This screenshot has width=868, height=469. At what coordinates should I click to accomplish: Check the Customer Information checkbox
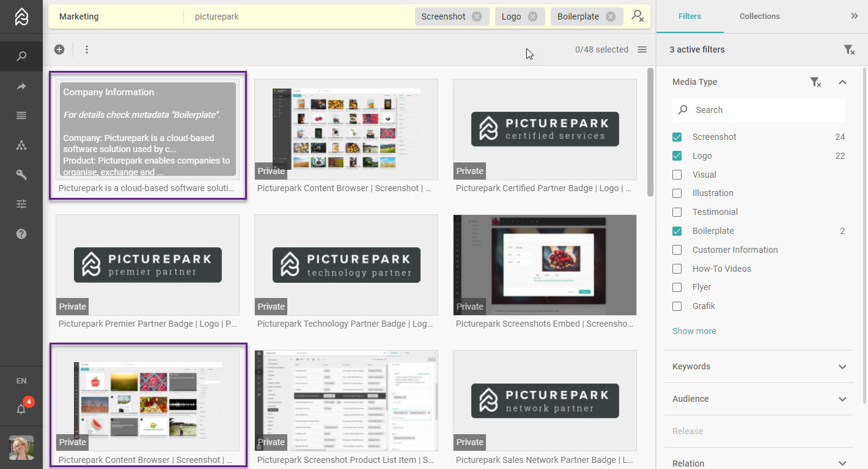point(677,250)
